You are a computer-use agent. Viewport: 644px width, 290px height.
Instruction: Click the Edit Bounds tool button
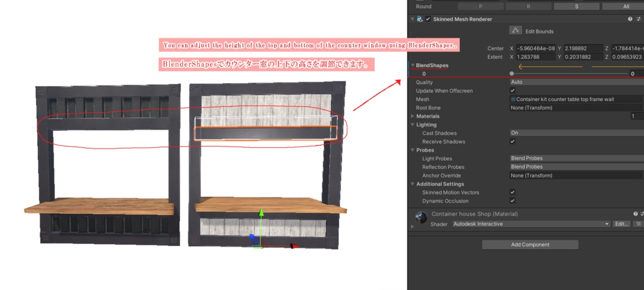pos(516,31)
